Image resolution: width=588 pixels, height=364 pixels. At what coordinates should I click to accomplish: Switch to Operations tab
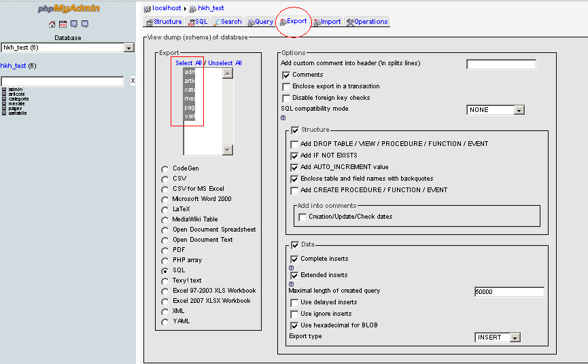click(367, 22)
